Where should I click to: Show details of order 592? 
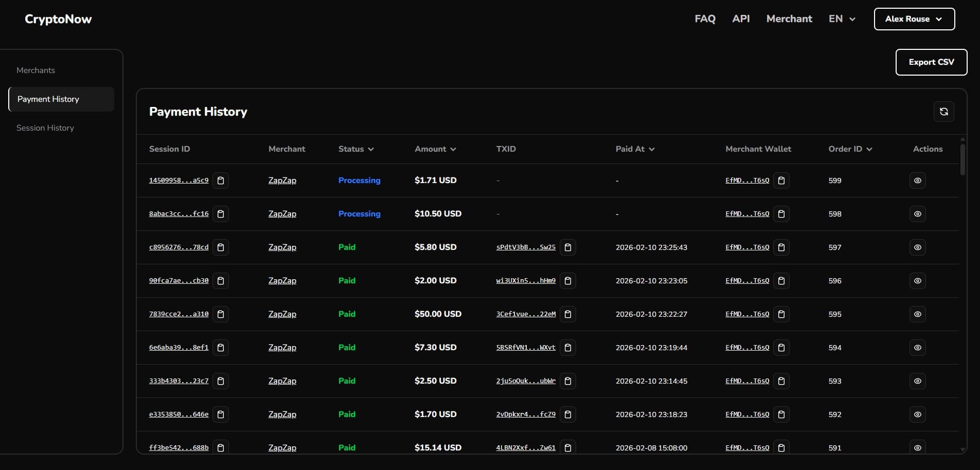918,414
